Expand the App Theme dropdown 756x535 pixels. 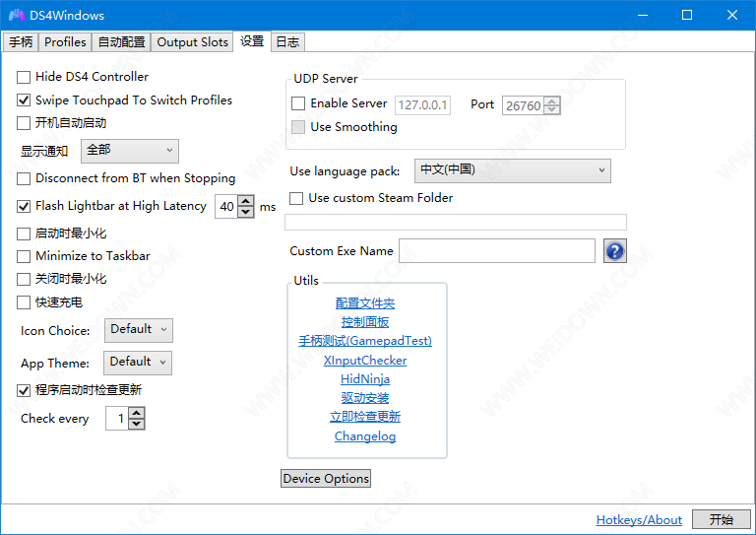[138, 363]
